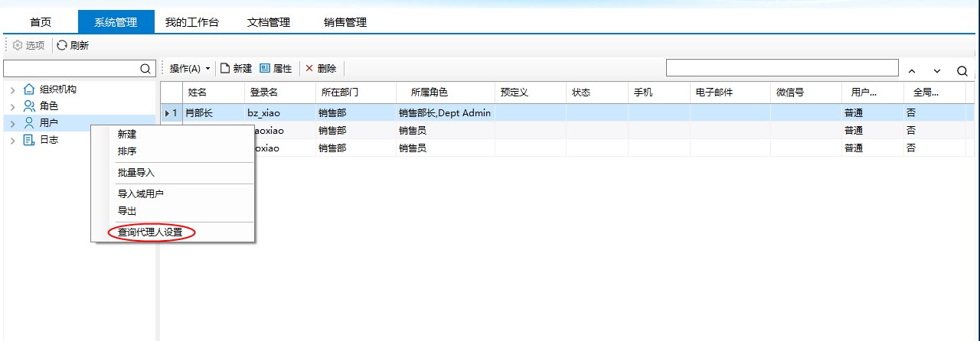Click the search magnifier in the left panel

145,69
